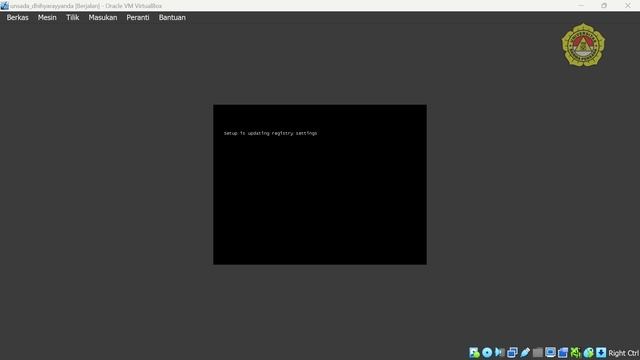Click the hard disk activity status icon
Screen dimensions: 640x360
click(x=474, y=353)
